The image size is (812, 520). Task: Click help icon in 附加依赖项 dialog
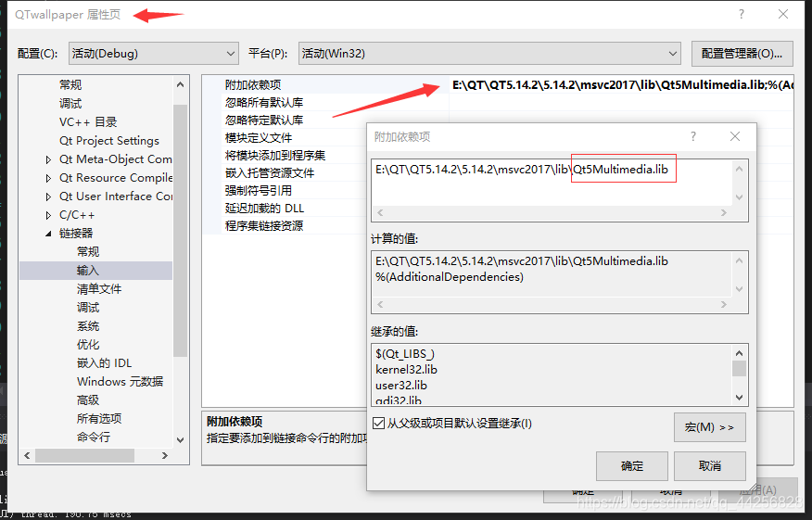(693, 136)
